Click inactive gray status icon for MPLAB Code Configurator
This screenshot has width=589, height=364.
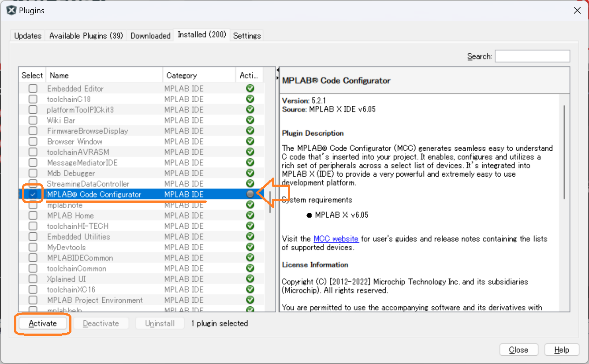click(250, 194)
